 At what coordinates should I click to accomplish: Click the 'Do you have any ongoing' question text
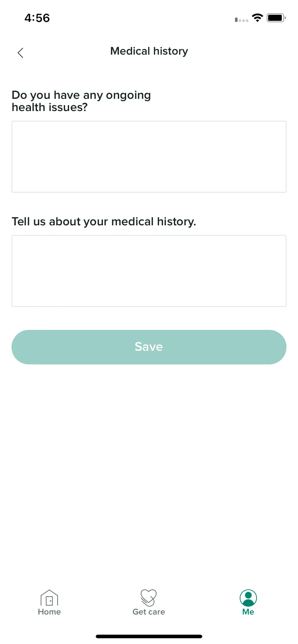coord(81,95)
